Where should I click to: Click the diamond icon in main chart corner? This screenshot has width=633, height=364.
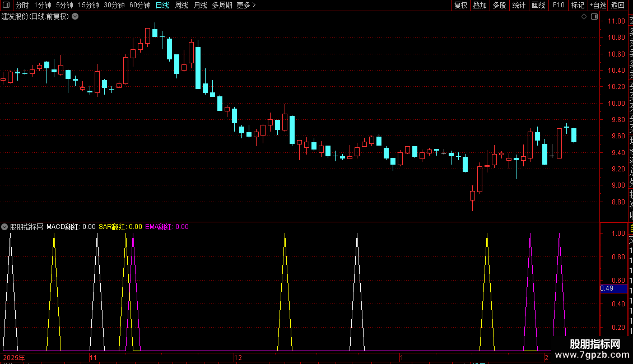584,17
